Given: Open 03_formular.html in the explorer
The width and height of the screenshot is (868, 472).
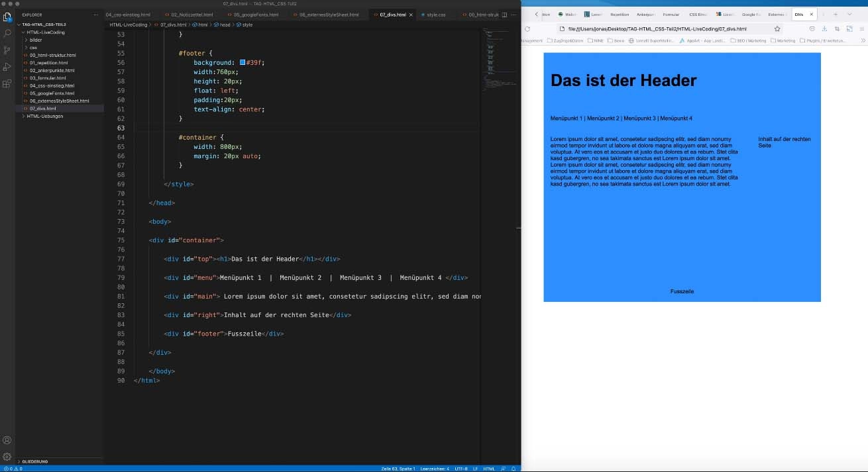Looking at the screenshot, I should pyautogui.click(x=48, y=78).
